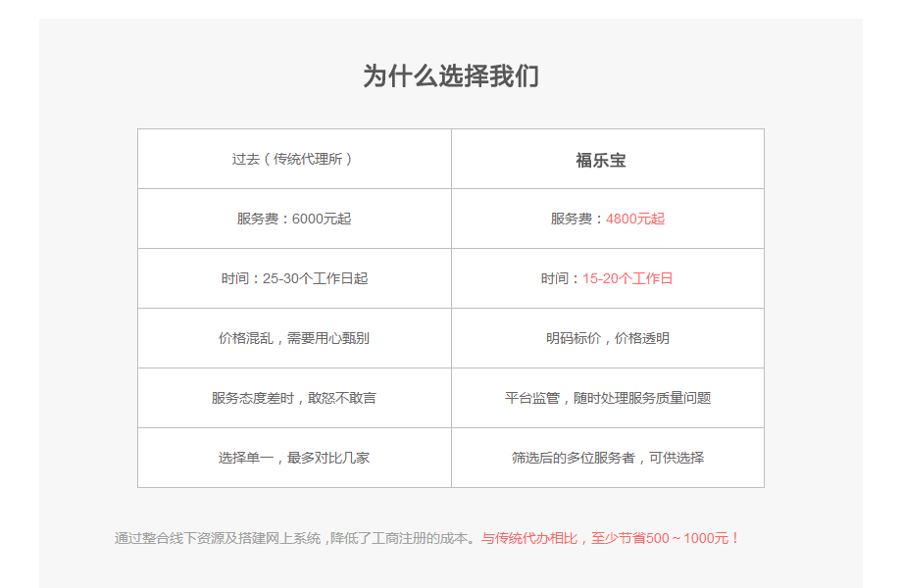Select the cell 服务态度差时，敢怒不敢言
The image size is (902, 588).
[294, 398]
